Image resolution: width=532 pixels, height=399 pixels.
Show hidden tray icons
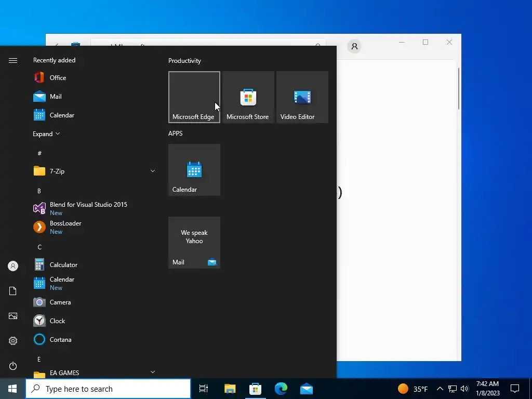(440, 389)
